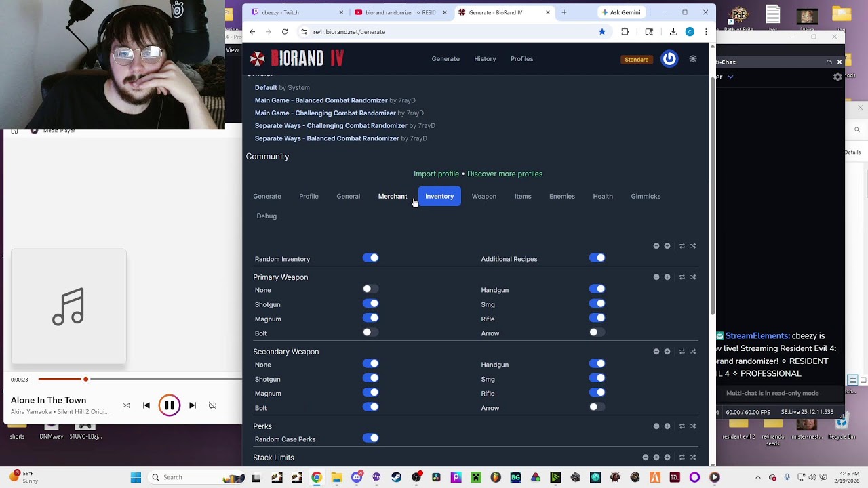Shuffle the Primary Weapon section

click(693, 277)
